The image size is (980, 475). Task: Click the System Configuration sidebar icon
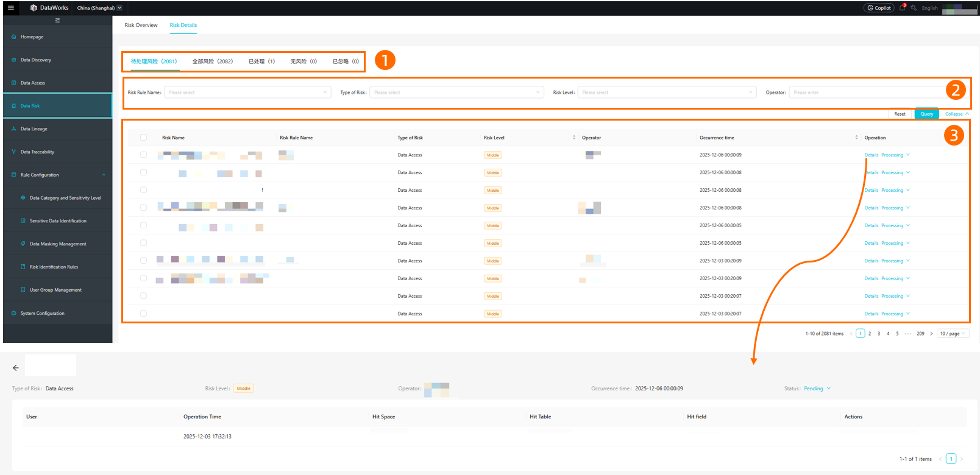(x=14, y=314)
